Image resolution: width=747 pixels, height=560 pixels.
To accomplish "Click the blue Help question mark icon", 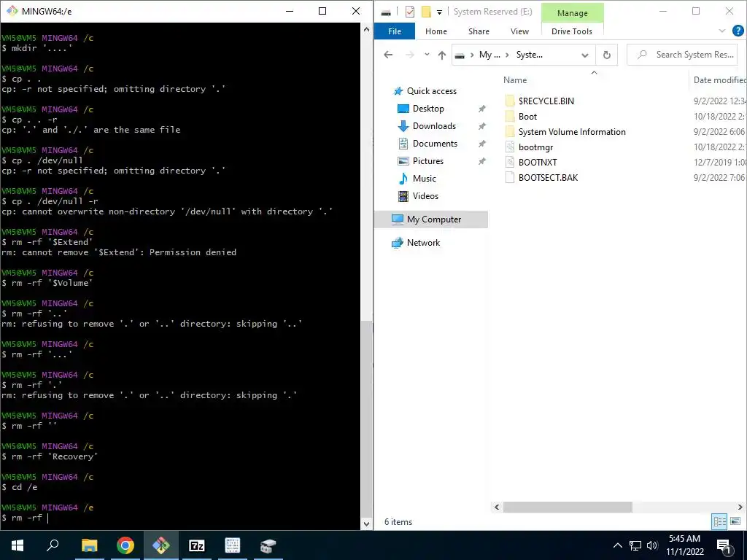I will (x=738, y=31).
